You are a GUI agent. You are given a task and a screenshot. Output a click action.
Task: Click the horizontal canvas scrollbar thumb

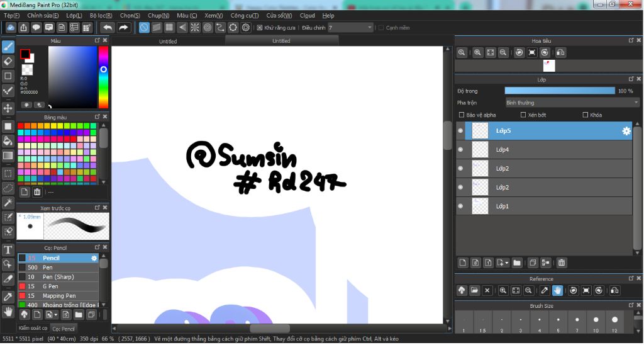pos(270,329)
